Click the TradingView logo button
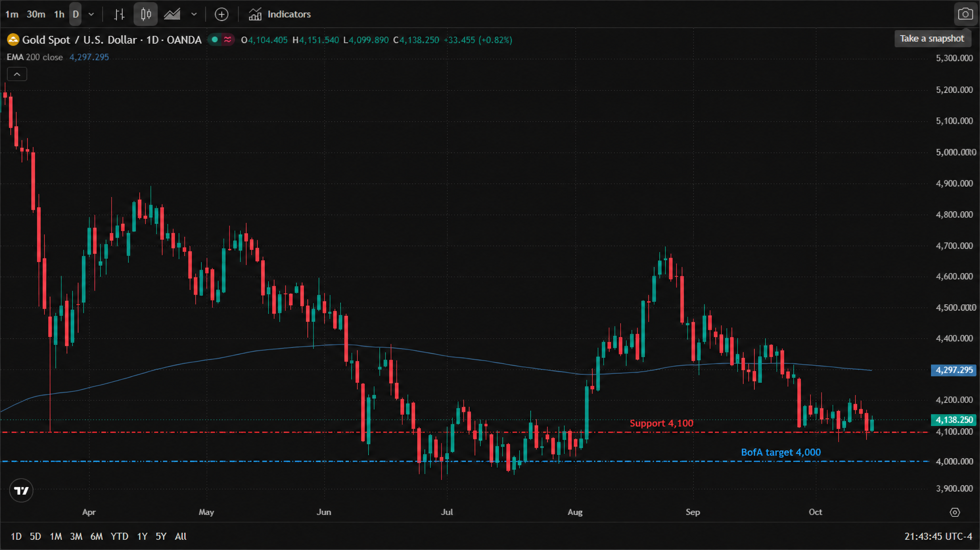Image resolution: width=980 pixels, height=550 pixels. click(x=21, y=491)
